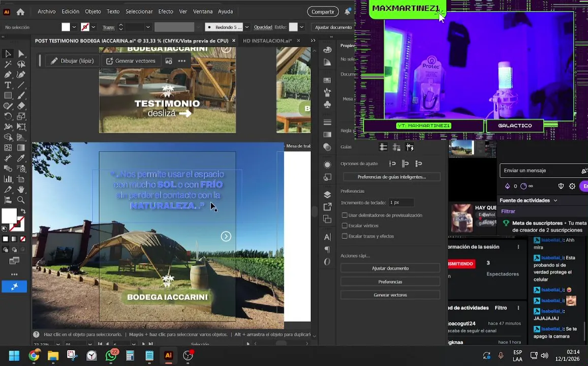This screenshot has height=366, width=588.
Task: Pick the Shape Builder tool
Action: (8, 137)
